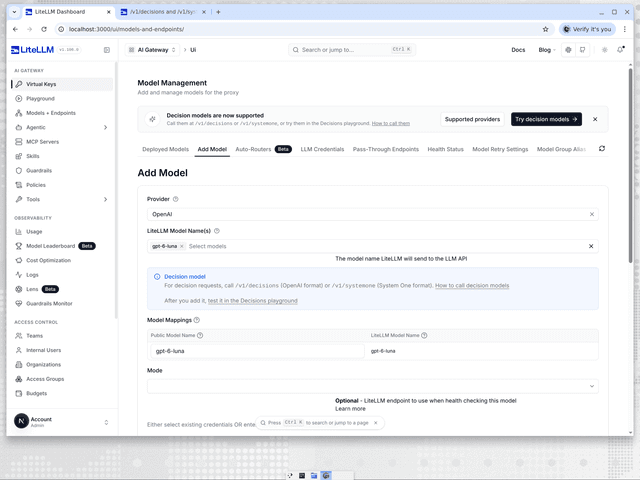Open Model Retry Settings tab
The height and width of the screenshot is (480, 640).
tap(500, 149)
